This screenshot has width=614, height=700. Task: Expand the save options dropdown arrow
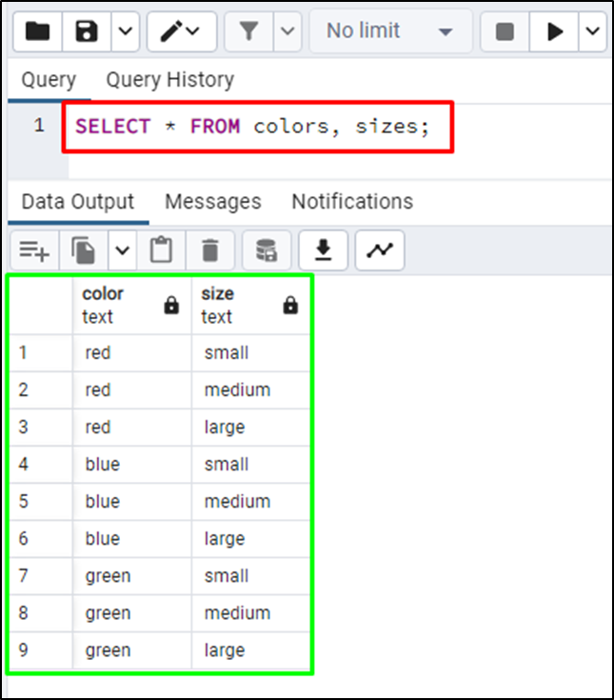coord(126,31)
